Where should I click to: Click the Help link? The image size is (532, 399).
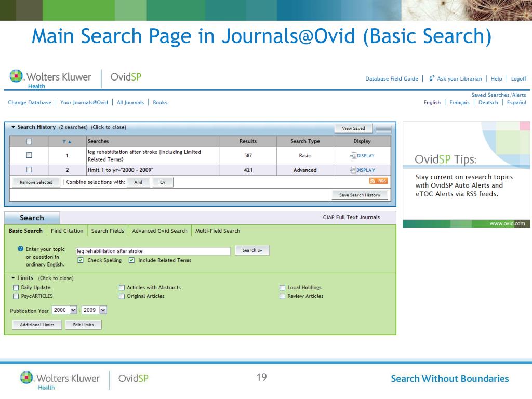coord(496,79)
